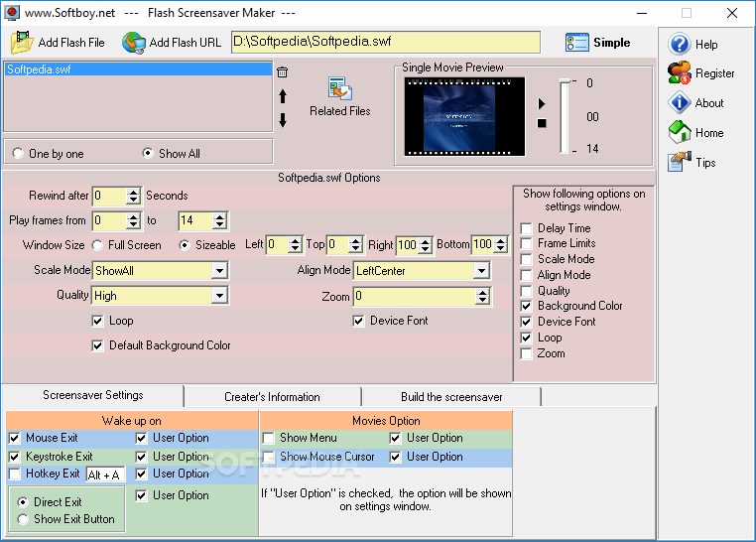Switch to the Screensaver Settings tab

tap(93, 395)
